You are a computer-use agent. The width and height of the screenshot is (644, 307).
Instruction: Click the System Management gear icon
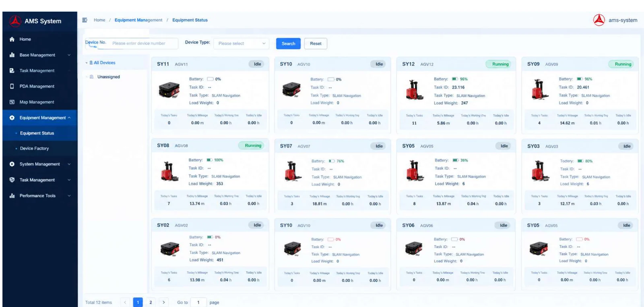[12, 164]
